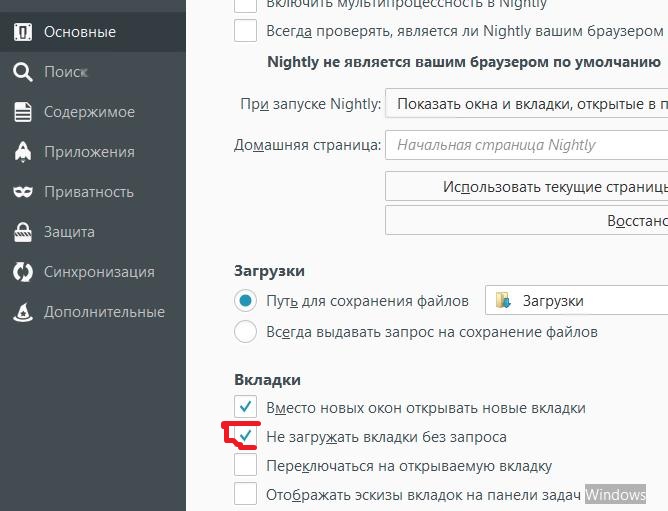Screen dimensions: 668x511
Task: Open the Защита settings section
Action: pyautogui.click(x=93, y=232)
